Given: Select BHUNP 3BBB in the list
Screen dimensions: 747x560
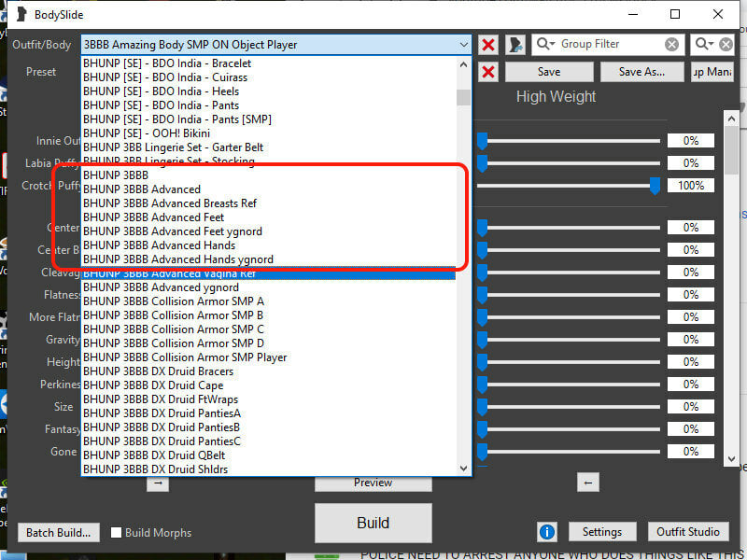Looking at the screenshot, I should [x=268, y=175].
